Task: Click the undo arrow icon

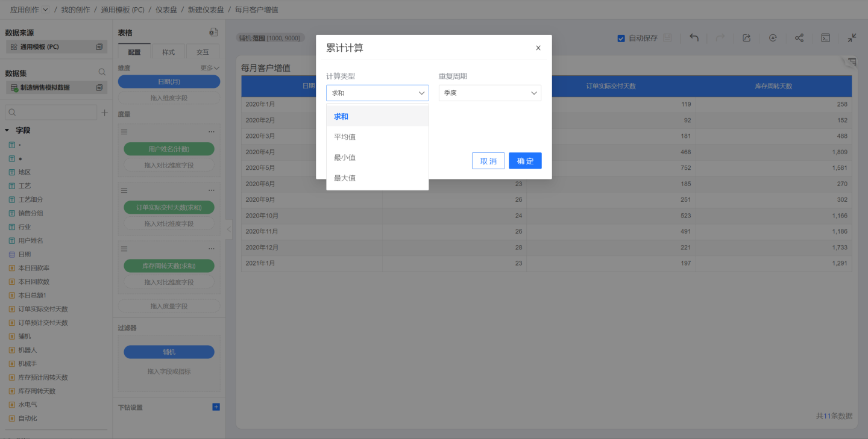Action: pos(694,38)
